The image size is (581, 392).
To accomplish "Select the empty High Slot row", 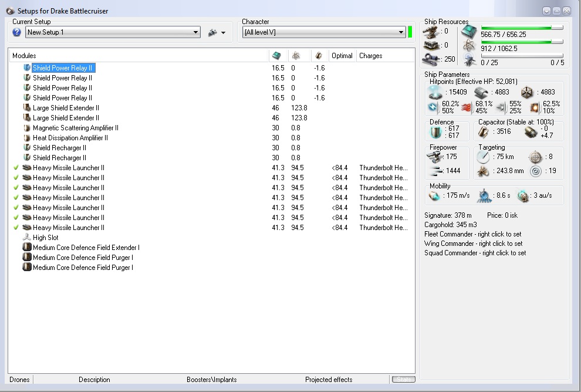I will 45,238.
